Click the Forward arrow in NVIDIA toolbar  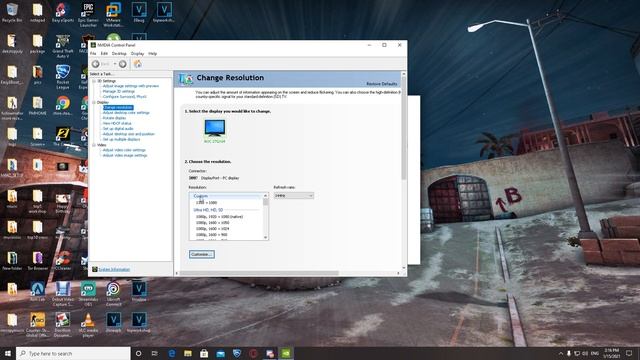tap(122, 64)
